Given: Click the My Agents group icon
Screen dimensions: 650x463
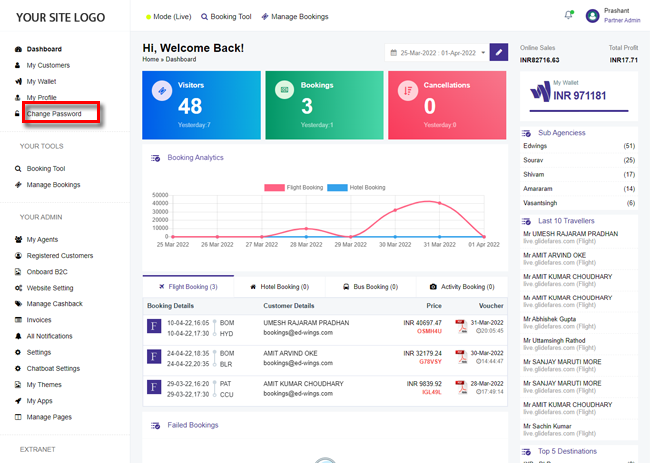Looking at the screenshot, I should click(x=18, y=239).
